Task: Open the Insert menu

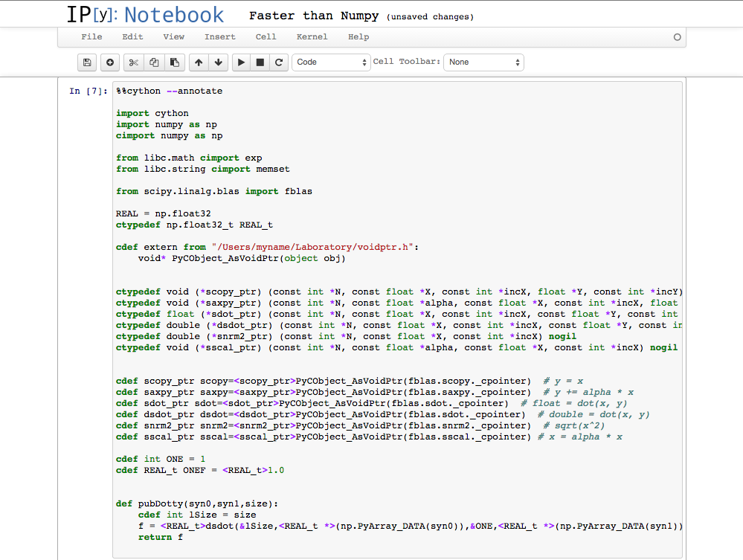Action: click(219, 36)
